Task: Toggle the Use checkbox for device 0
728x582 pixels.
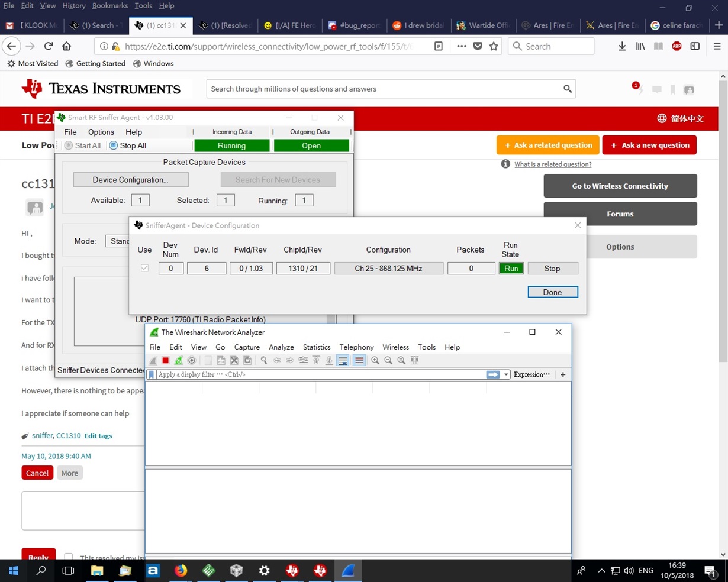Action: 144,268
